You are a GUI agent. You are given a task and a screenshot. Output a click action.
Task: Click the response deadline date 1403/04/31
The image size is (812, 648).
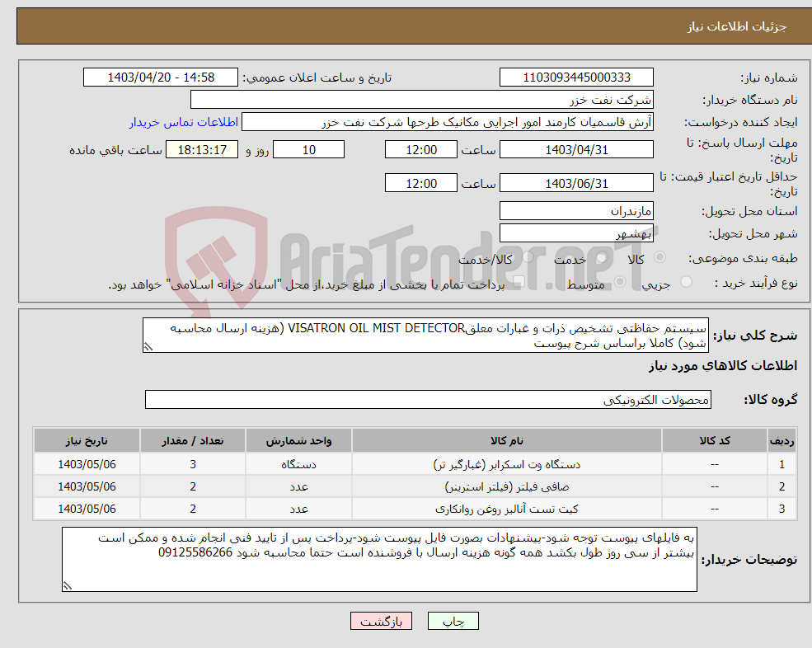[x=576, y=150]
